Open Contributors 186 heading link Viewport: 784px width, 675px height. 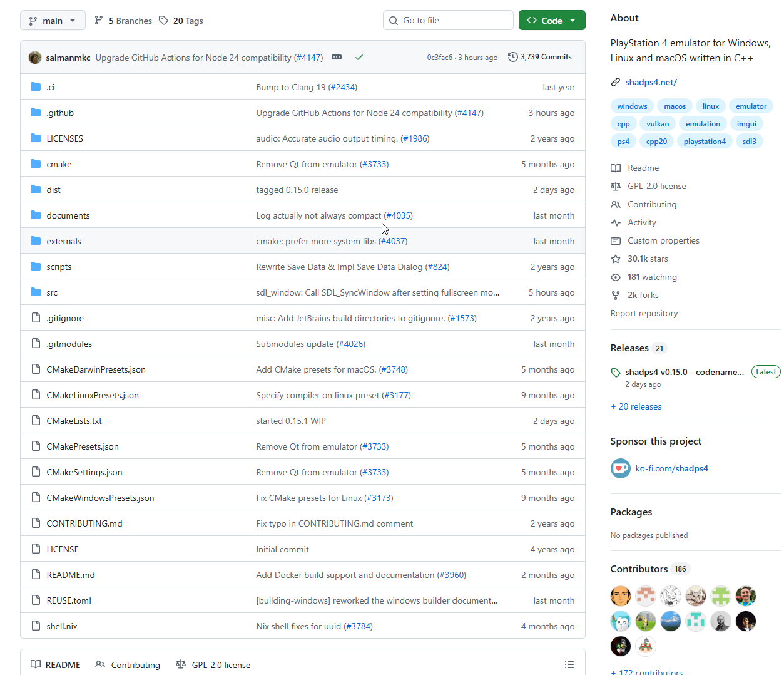(x=649, y=569)
